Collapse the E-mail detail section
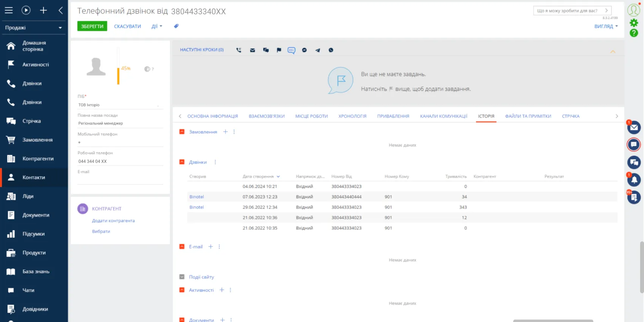Viewport: 644px width, 322px height. [182, 247]
